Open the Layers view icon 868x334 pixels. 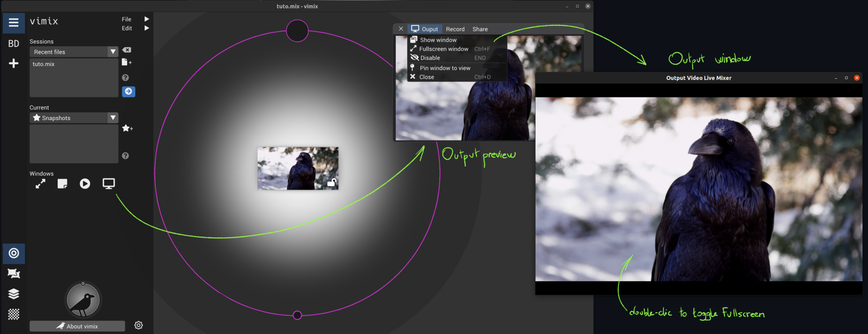(14, 294)
